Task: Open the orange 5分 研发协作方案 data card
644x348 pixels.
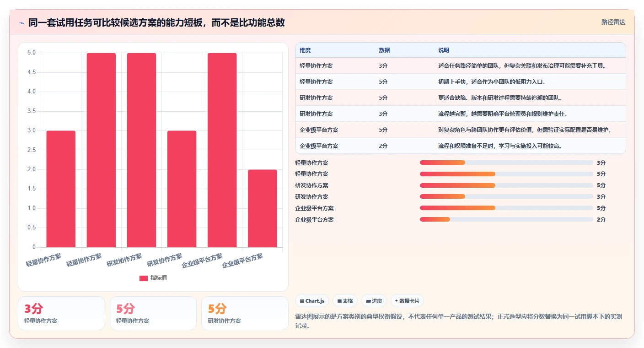Action: [245, 313]
